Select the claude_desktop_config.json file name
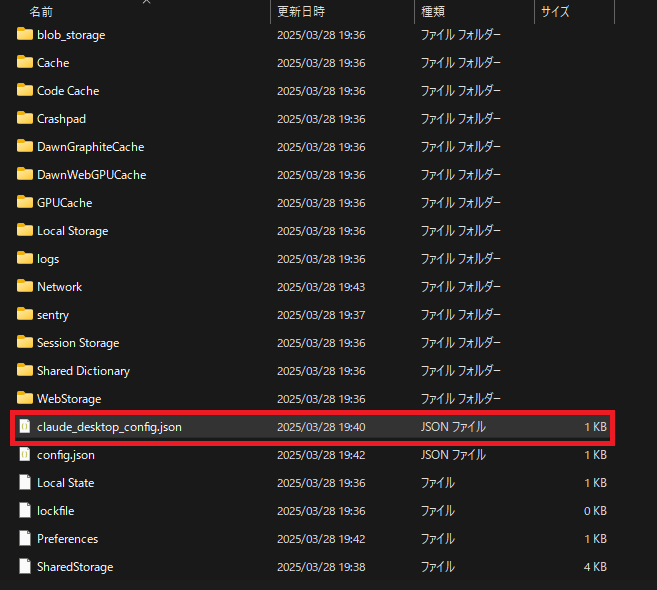Viewport: 657px width, 590px height. pos(109,427)
